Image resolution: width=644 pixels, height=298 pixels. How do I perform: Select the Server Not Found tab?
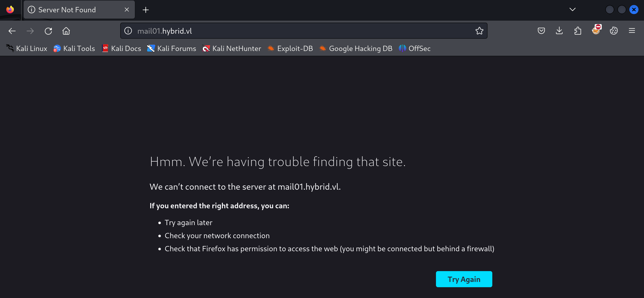67,10
